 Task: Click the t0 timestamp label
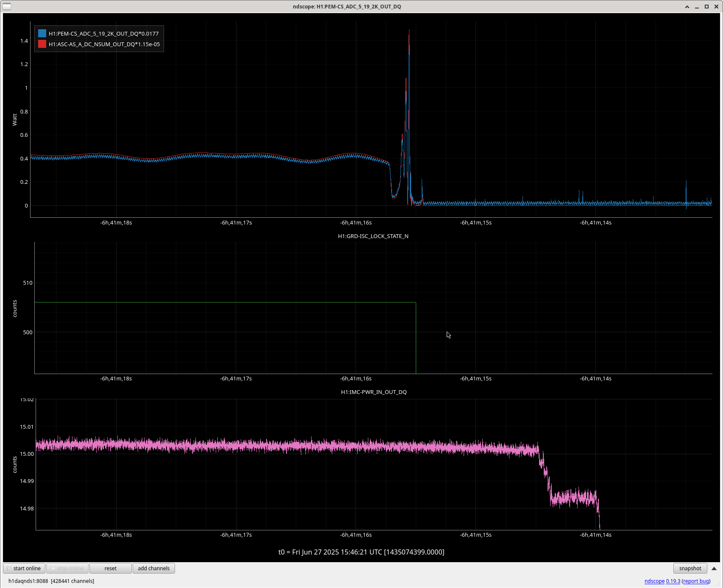pos(361,552)
